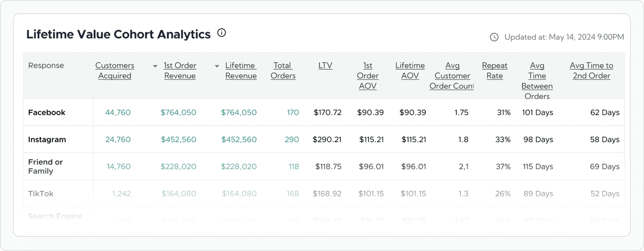The height and width of the screenshot is (251, 644).
Task: Click Friend or Family repeat rate 37%
Action: [x=503, y=167]
